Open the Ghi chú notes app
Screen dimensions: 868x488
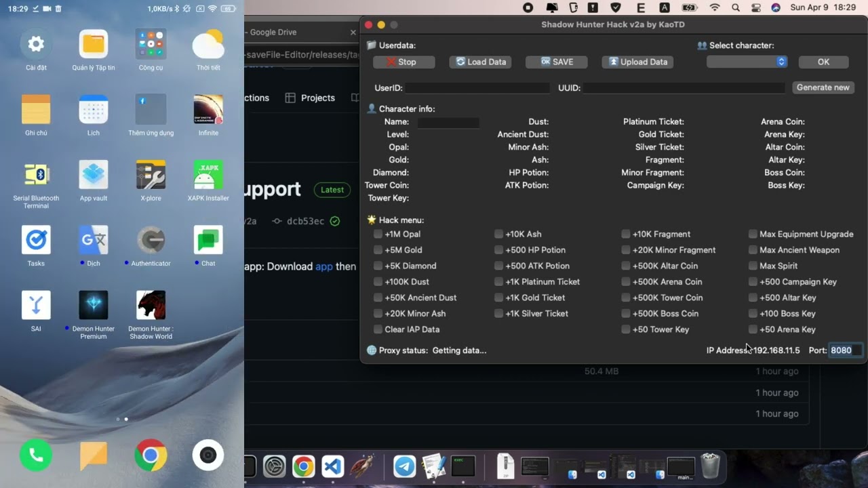(x=36, y=109)
